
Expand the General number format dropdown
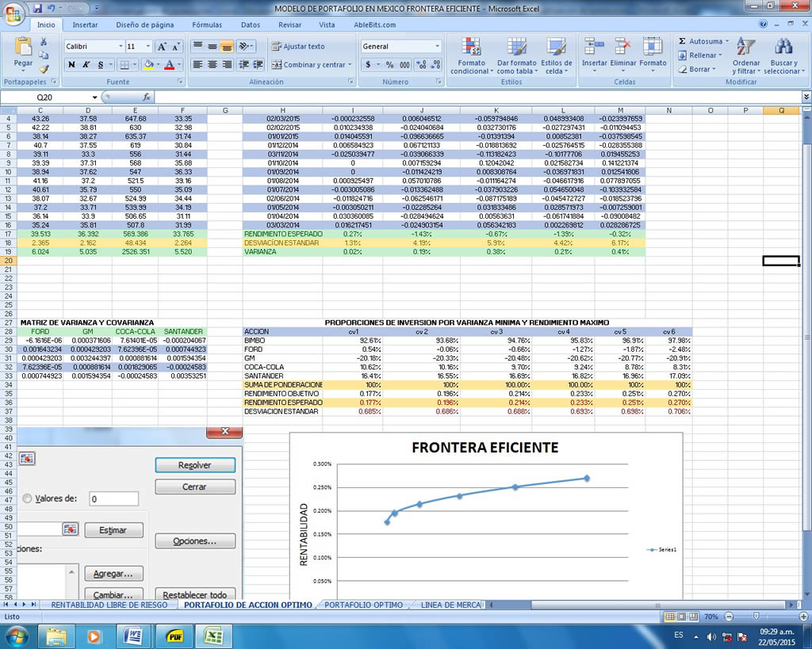pyautogui.click(x=437, y=47)
